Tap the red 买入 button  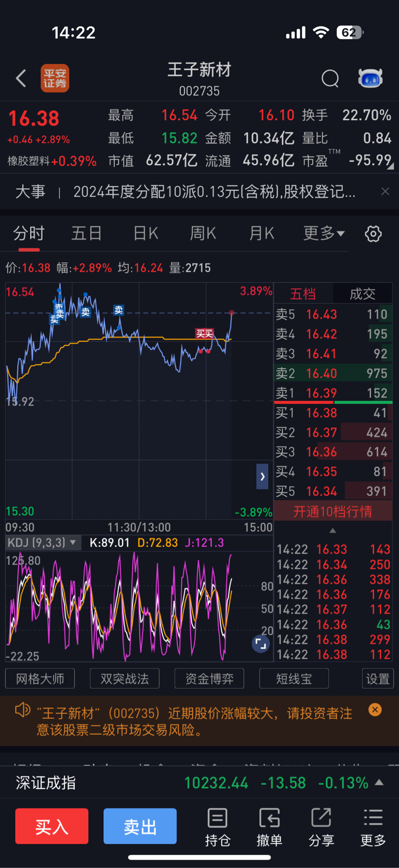pyautogui.click(x=52, y=826)
